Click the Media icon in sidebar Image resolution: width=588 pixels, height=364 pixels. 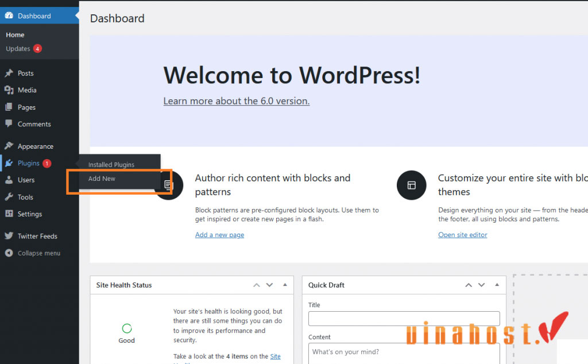click(9, 90)
